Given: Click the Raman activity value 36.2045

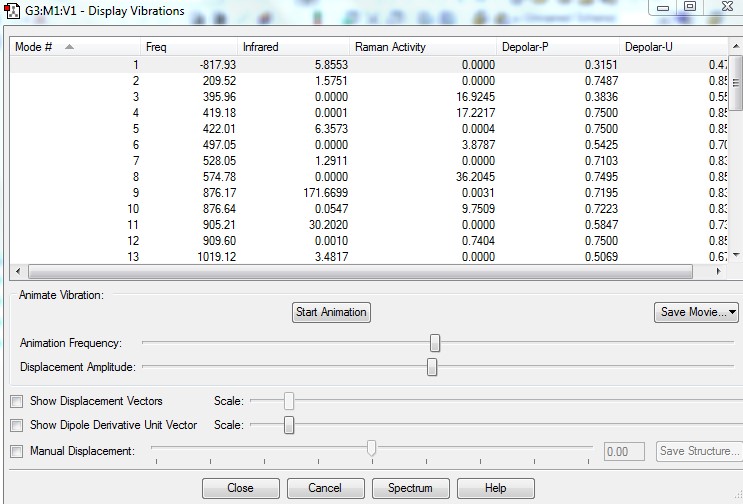Looking at the screenshot, I should [x=475, y=177].
